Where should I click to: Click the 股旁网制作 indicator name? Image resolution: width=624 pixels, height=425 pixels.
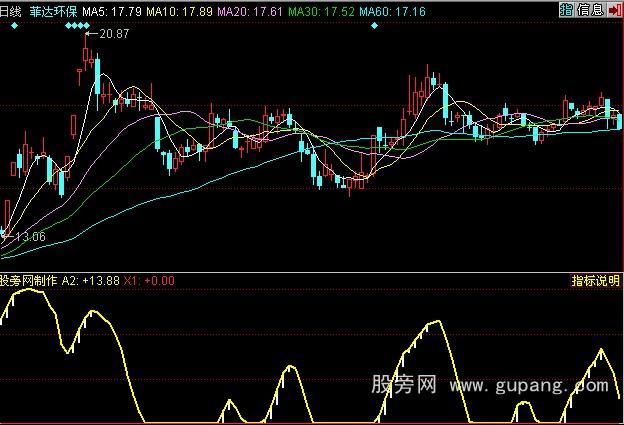(29, 281)
